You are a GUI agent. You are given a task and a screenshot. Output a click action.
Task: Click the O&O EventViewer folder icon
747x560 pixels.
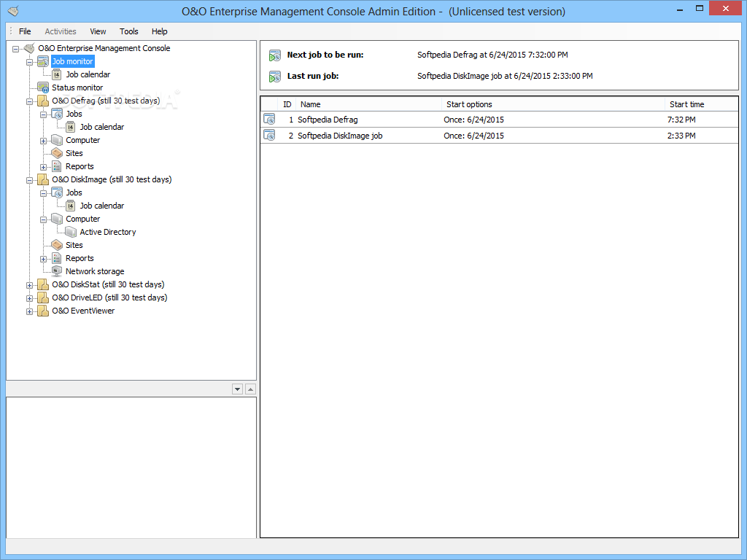click(x=43, y=311)
